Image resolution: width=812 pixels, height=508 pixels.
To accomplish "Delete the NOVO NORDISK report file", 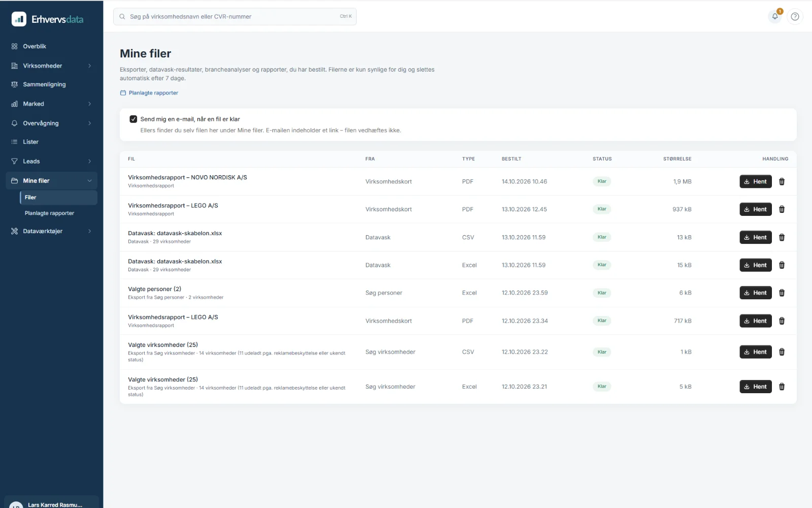I will pyautogui.click(x=782, y=181).
